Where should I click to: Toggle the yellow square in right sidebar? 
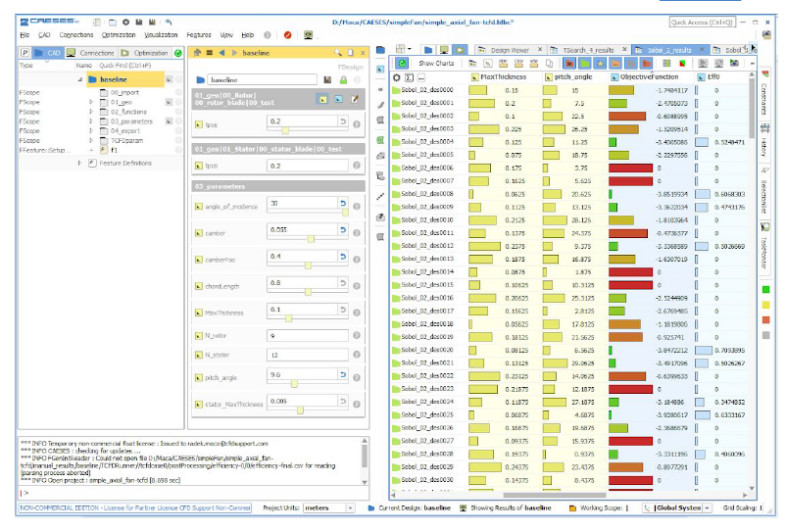[x=765, y=305]
